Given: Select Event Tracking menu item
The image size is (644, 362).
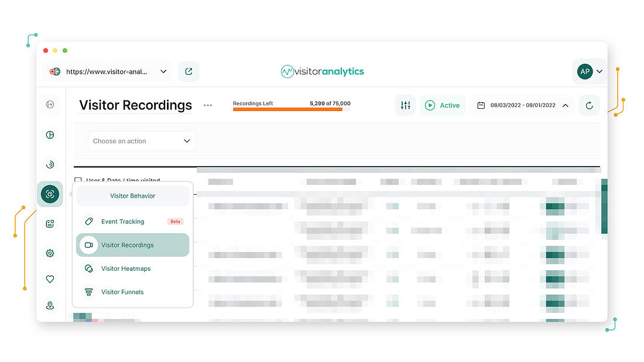Looking at the screenshot, I should pyautogui.click(x=133, y=221).
